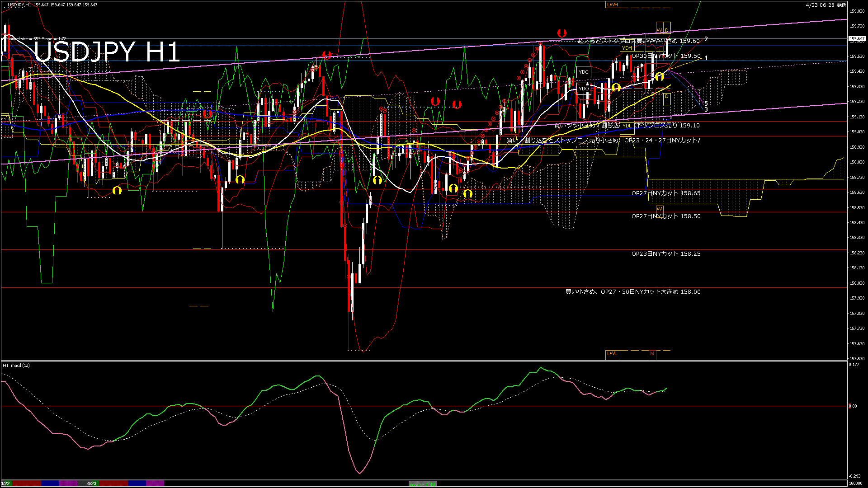Select the YDO yesterday-open marker
868x488 pixels.
pyautogui.click(x=584, y=89)
